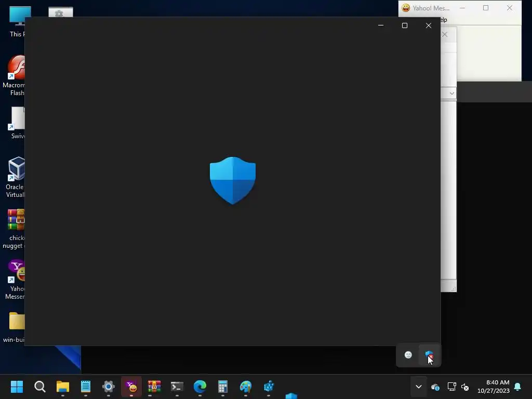Open the Calculator taskbar icon

coord(222,387)
